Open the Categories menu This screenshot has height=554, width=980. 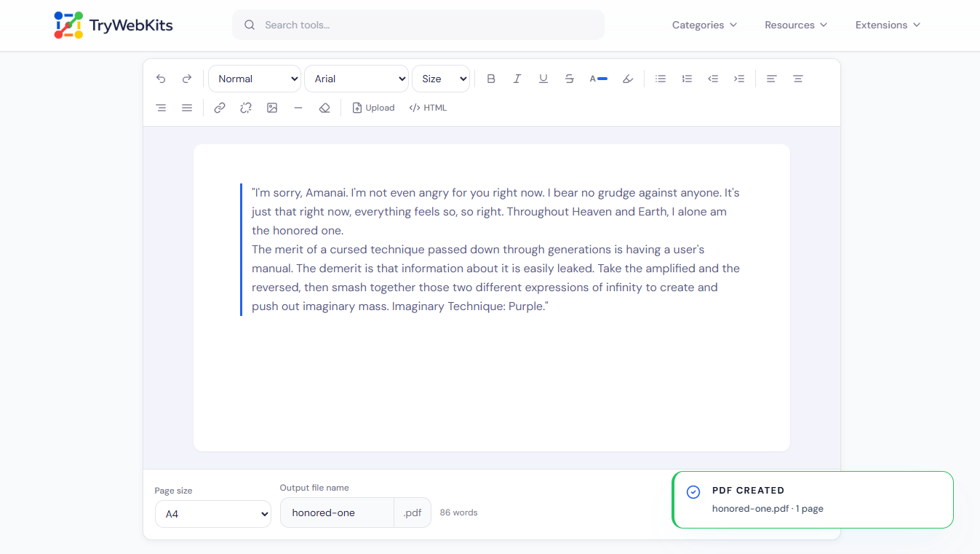click(x=704, y=25)
